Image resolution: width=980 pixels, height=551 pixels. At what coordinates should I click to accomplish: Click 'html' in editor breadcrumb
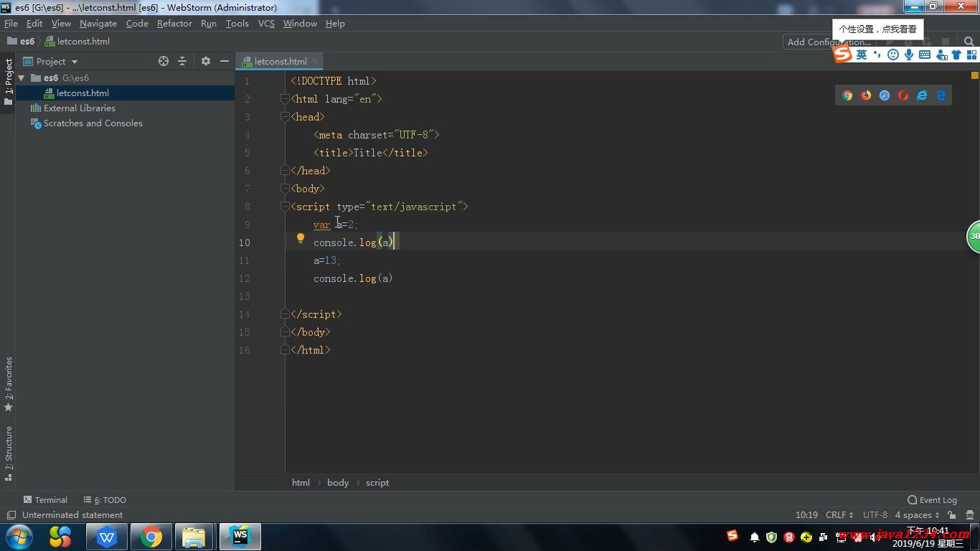pyautogui.click(x=301, y=483)
